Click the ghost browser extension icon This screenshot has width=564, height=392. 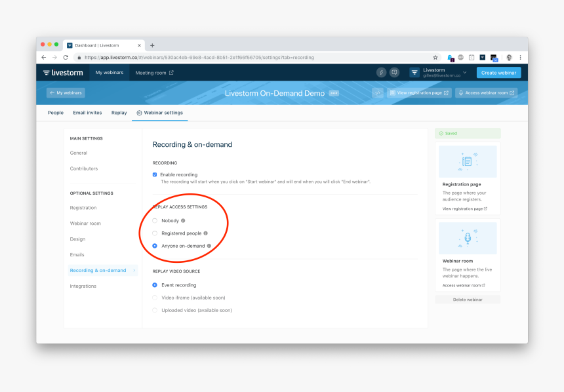click(x=450, y=58)
